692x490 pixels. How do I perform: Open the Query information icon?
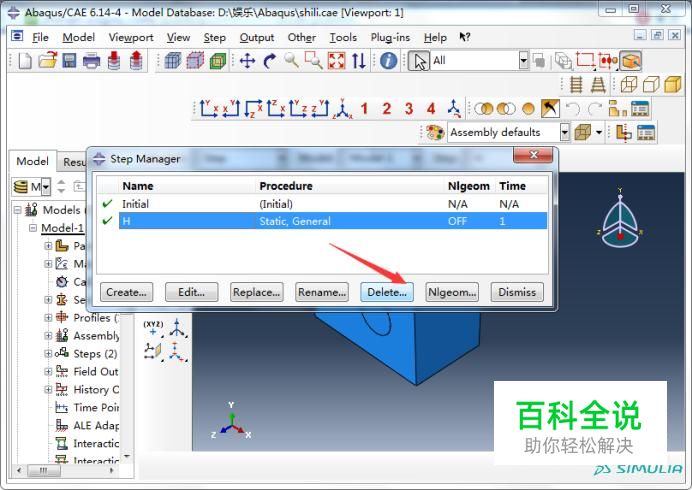click(388, 60)
